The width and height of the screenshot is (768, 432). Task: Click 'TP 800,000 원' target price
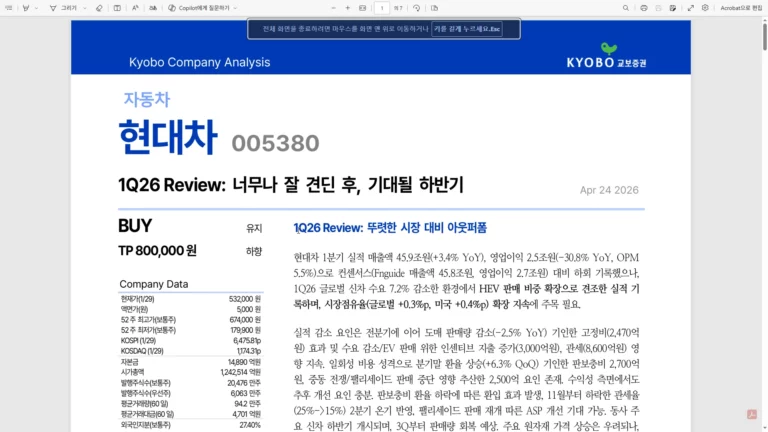point(157,251)
